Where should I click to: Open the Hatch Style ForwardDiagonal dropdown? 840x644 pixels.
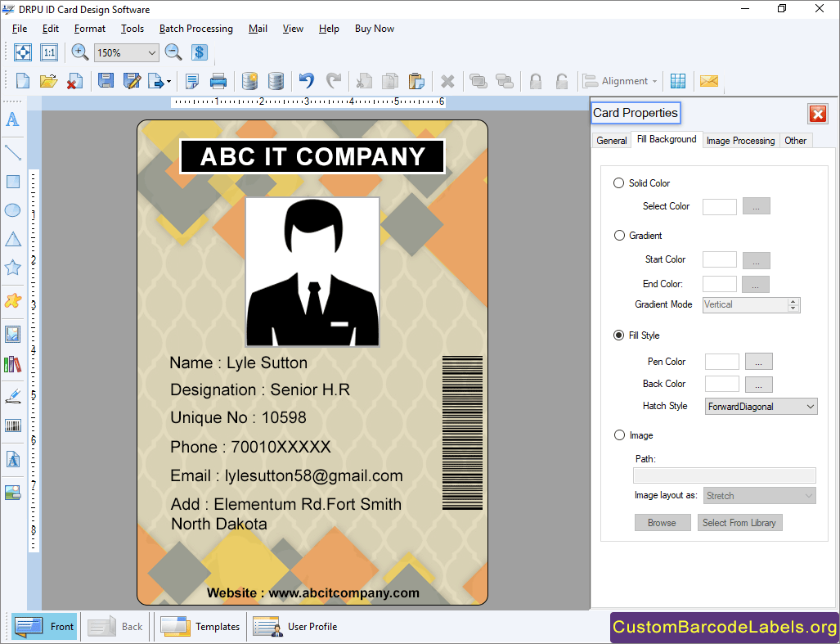tap(761, 407)
